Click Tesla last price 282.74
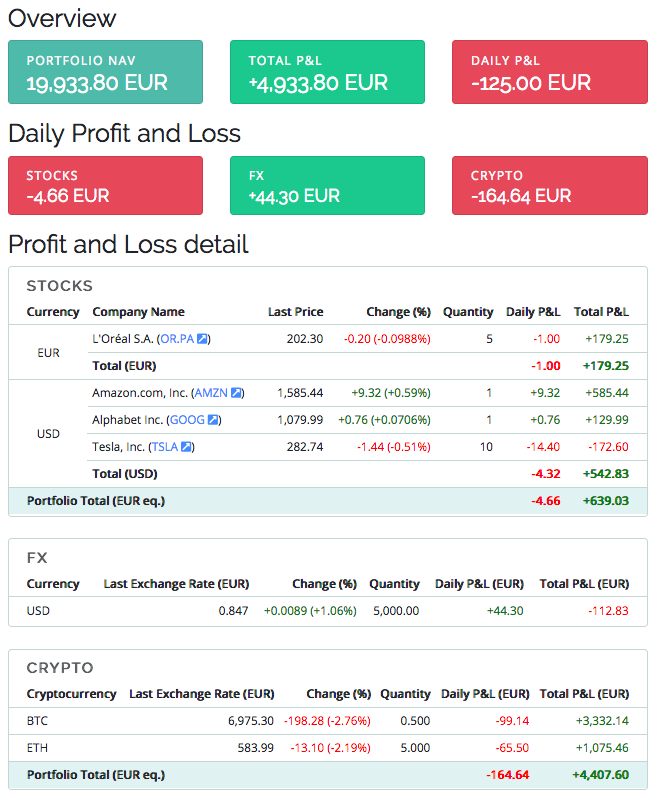The height and width of the screenshot is (800, 657). coord(305,447)
